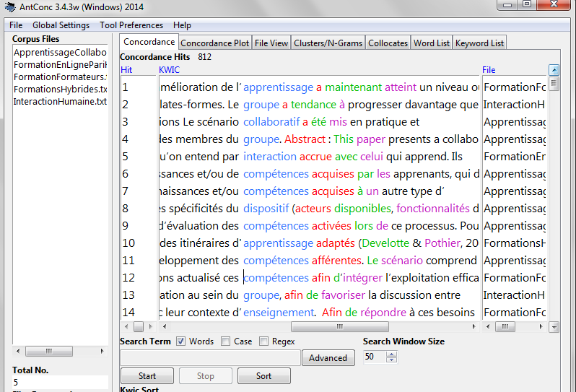
Task: Click right arrow of Corpus Files scrollbar
Action: click(x=102, y=352)
